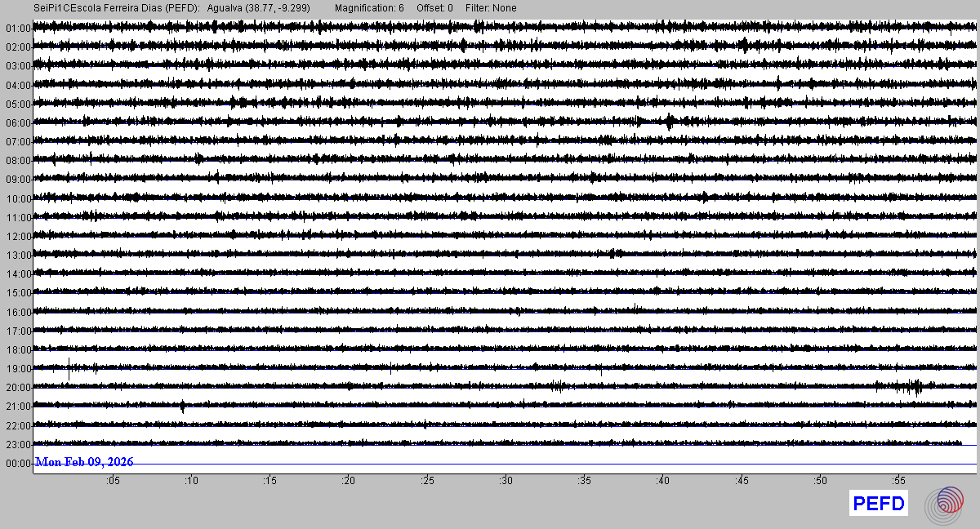Viewport: 980px width, 529px height.
Task: Click the :05 minute axis tick
Action: tap(112, 481)
